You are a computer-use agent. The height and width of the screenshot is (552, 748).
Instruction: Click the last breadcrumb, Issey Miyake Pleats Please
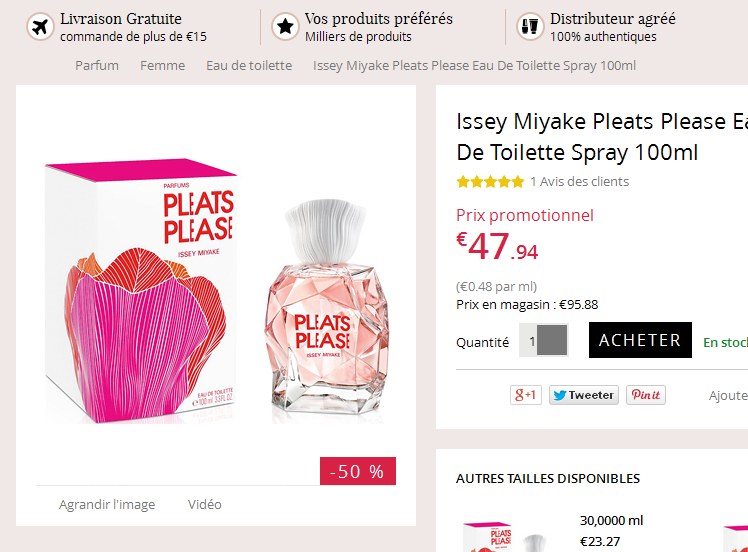coord(474,66)
